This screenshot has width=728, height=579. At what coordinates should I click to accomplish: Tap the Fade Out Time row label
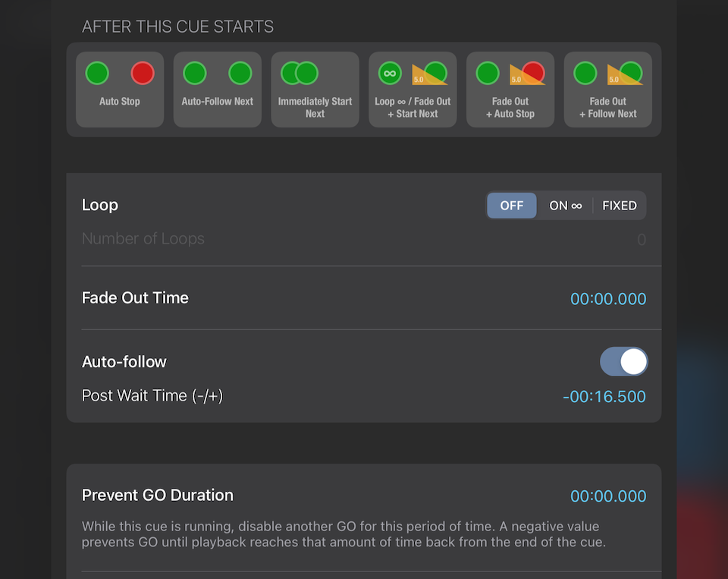tap(135, 298)
